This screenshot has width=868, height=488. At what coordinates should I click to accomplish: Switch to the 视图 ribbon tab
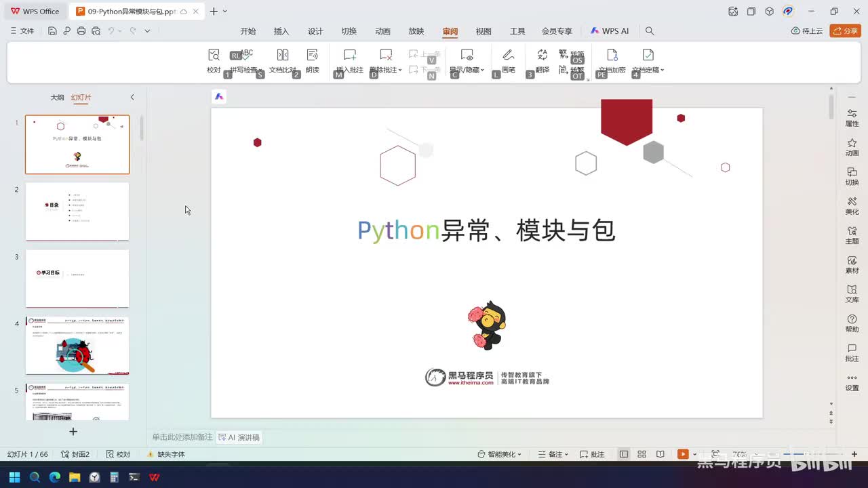point(484,31)
